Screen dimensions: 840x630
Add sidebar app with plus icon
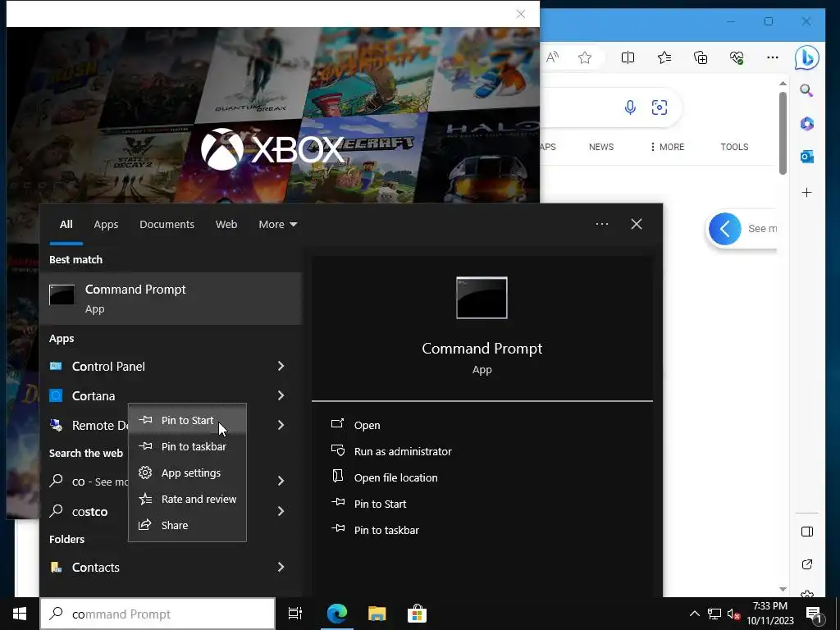pos(807,192)
